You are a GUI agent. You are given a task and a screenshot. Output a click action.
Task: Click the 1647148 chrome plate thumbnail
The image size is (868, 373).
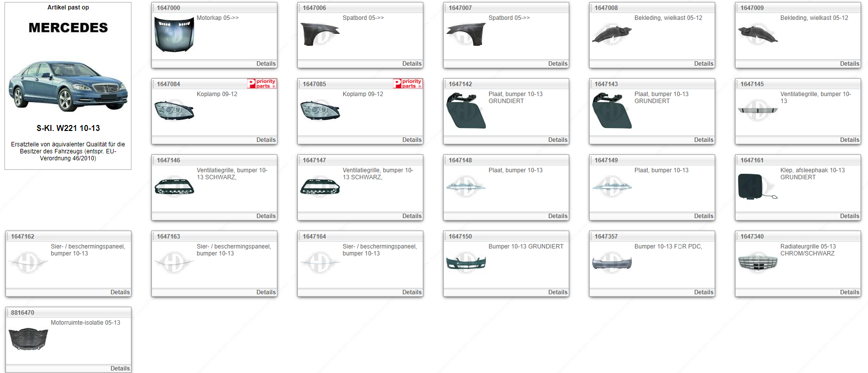click(466, 187)
